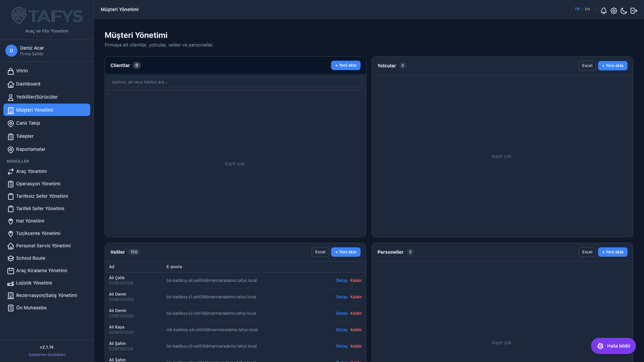Export Veliler list with Excel button
The width and height of the screenshot is (644, 362).
pos(320,252)
